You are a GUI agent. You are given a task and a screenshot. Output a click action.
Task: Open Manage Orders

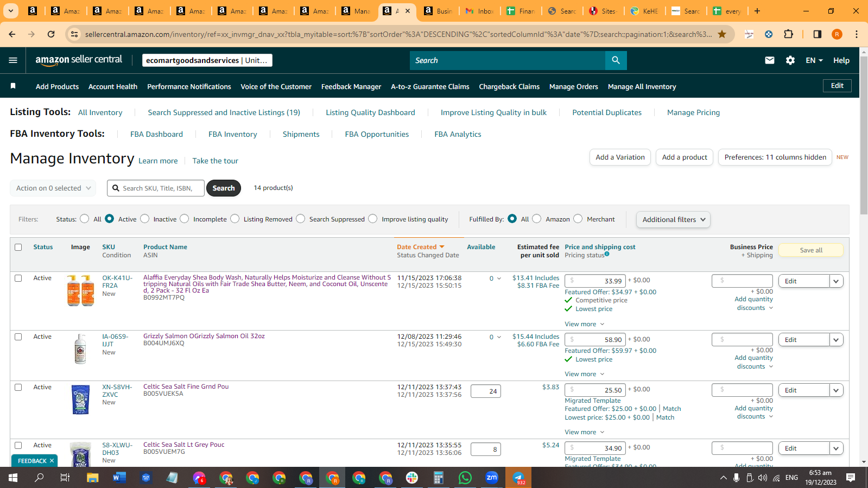pos(574,87)
